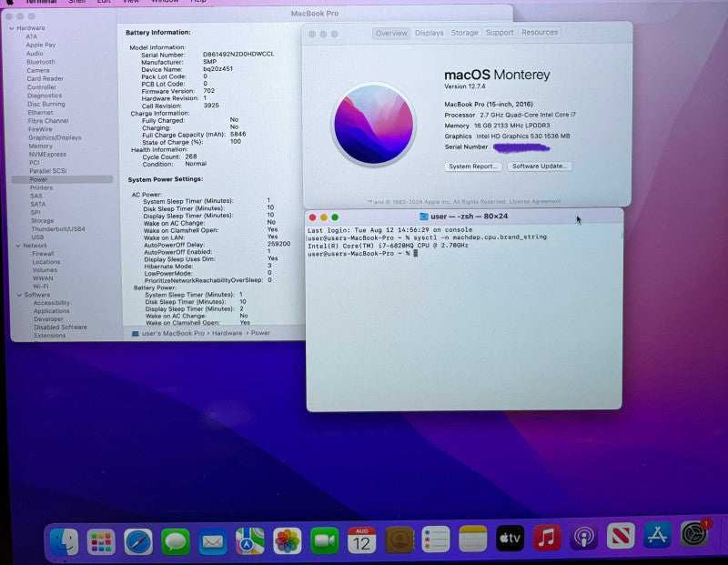The height and width of the screenshot is (565, 728).
Task: Select Firewall under Network
Action: point(43,254)
